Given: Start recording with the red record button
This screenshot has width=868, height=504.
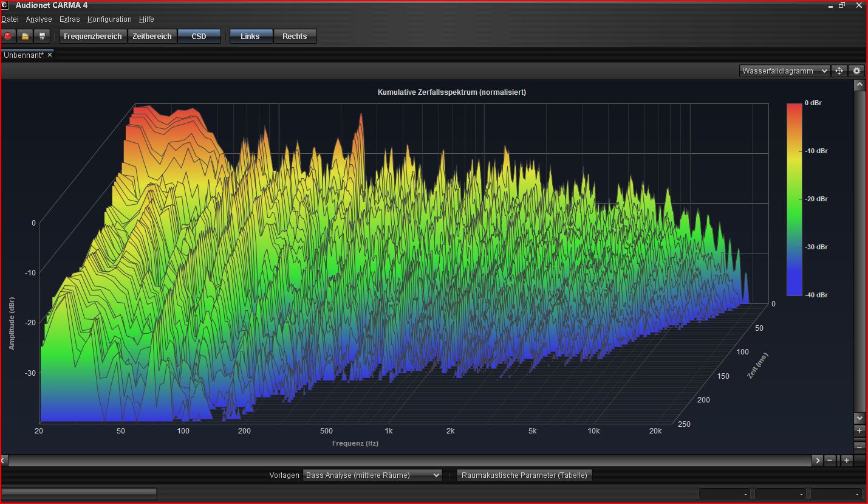Looking at the screenshot, I should pos(8,36).
